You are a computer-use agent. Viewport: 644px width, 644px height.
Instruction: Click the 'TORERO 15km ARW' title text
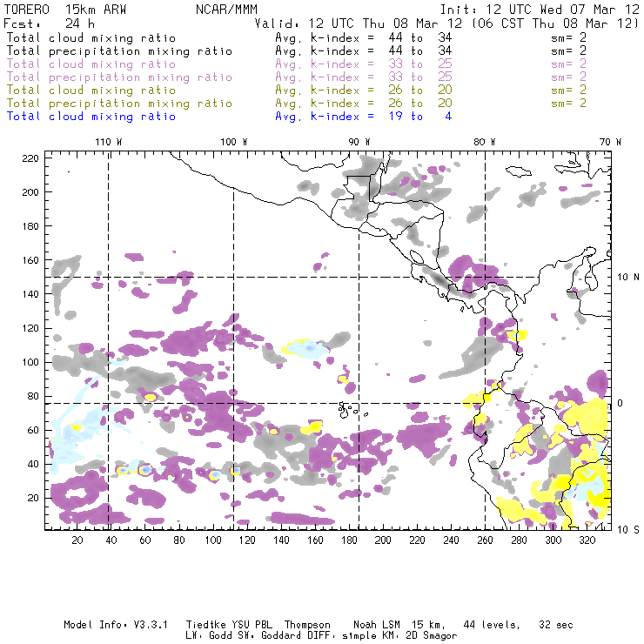tap(65, 10)
